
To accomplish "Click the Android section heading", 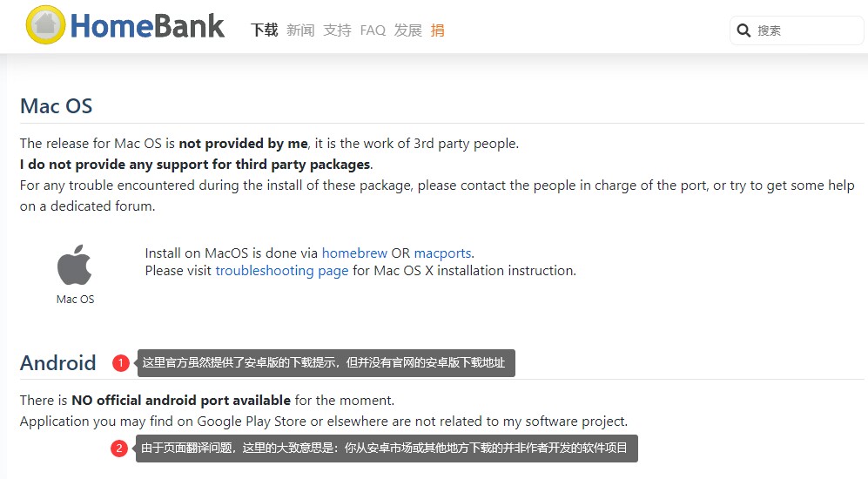I will tap(58, 363).
